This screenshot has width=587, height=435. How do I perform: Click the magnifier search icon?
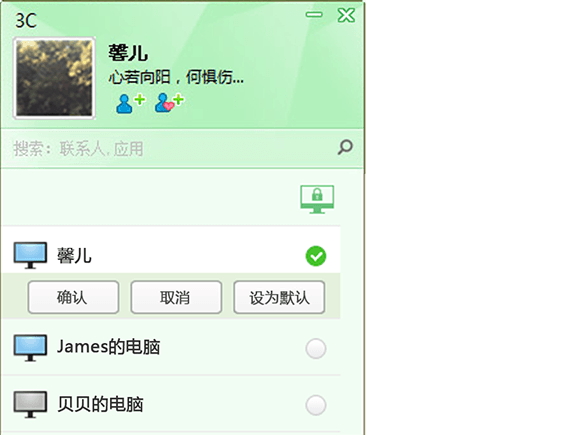coord(345,147)
